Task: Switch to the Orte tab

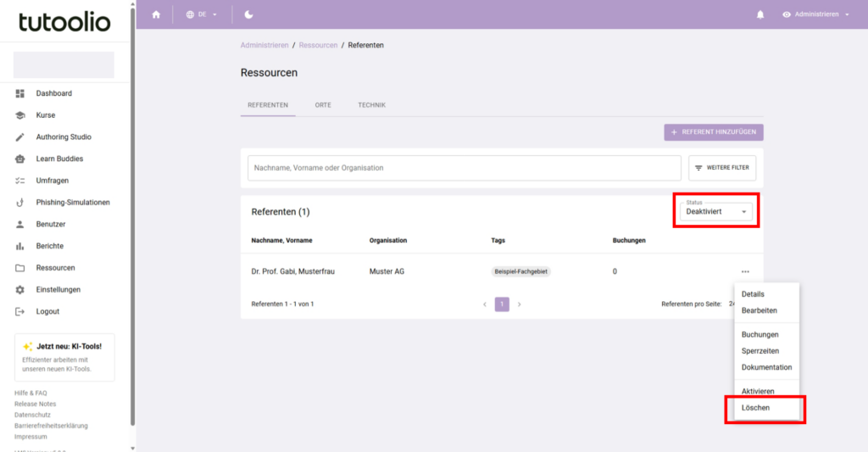Action: pos(323,104)
